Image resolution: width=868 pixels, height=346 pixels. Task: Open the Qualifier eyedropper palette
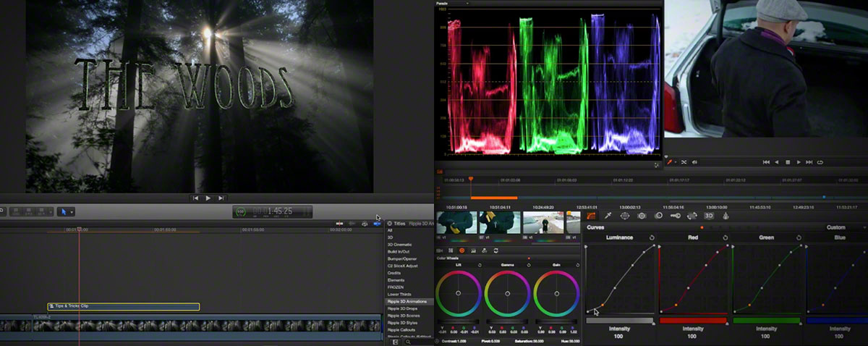click(x=608, y=215)
